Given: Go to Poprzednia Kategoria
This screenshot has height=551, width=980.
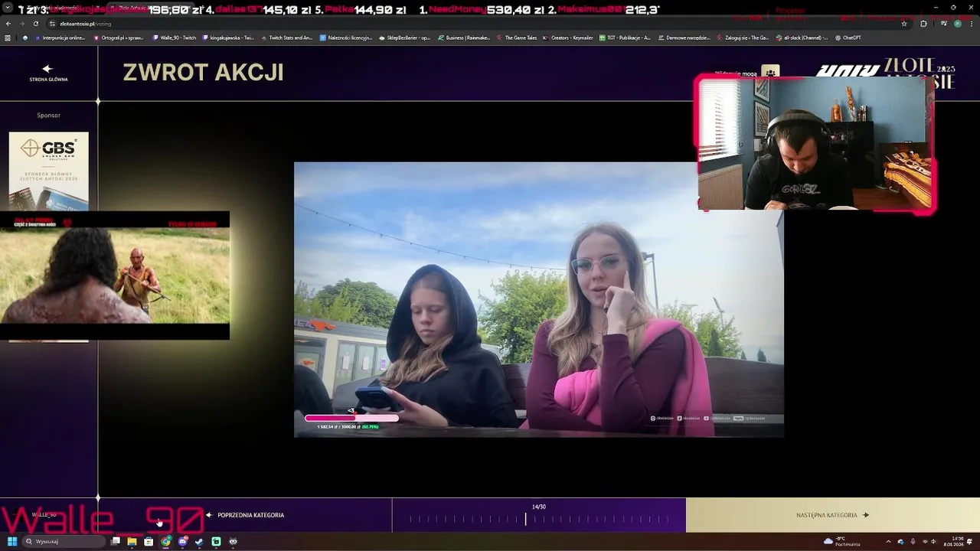Looking at the screenshot, I should (x=245, y=515).
